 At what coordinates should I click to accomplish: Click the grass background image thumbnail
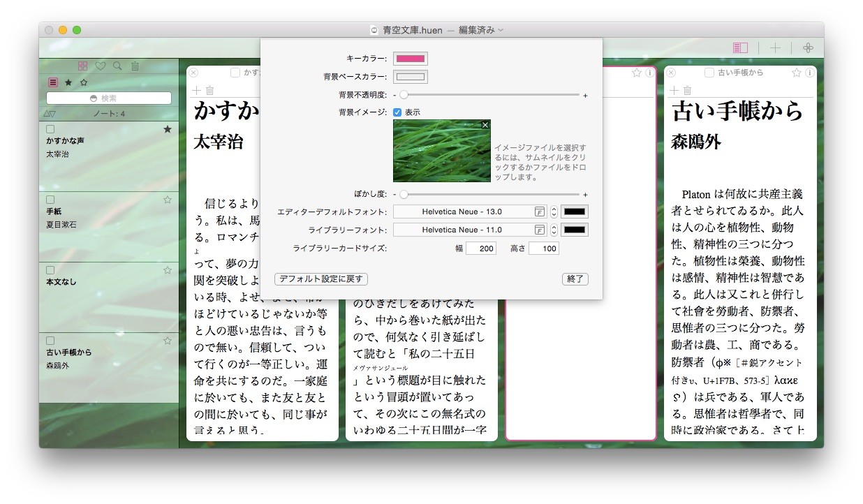click(x=442, y=151)
